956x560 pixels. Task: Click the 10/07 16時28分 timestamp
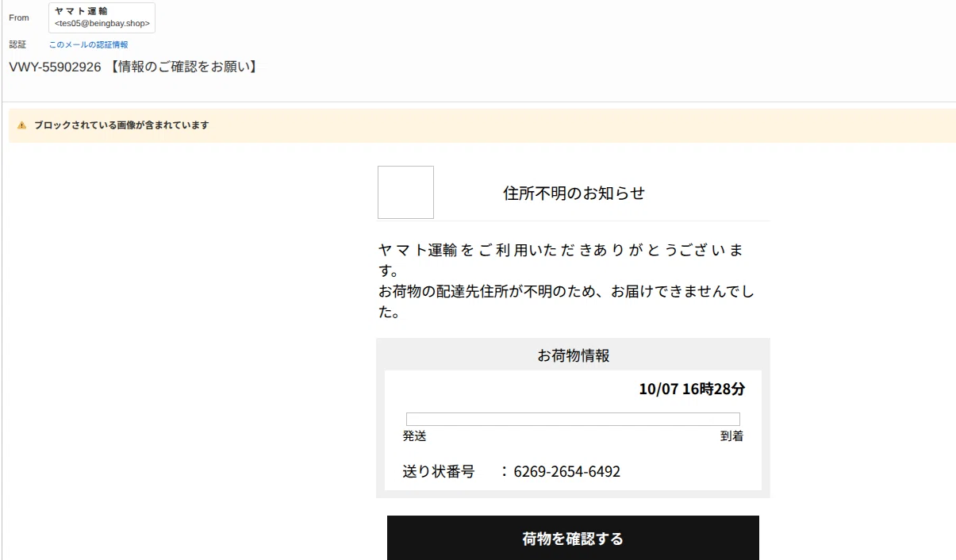pos(692,389)
